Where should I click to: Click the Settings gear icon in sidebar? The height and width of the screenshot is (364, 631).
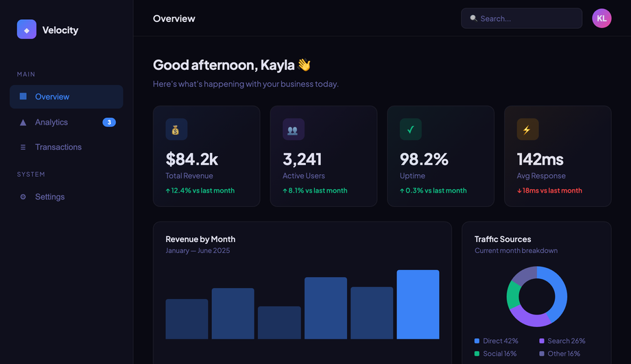tap(23, 197)
